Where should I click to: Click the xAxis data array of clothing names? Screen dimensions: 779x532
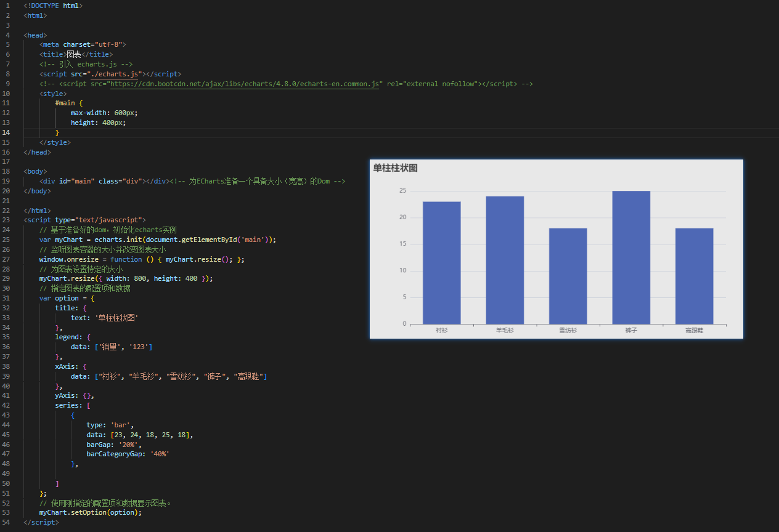coord(169,376)
